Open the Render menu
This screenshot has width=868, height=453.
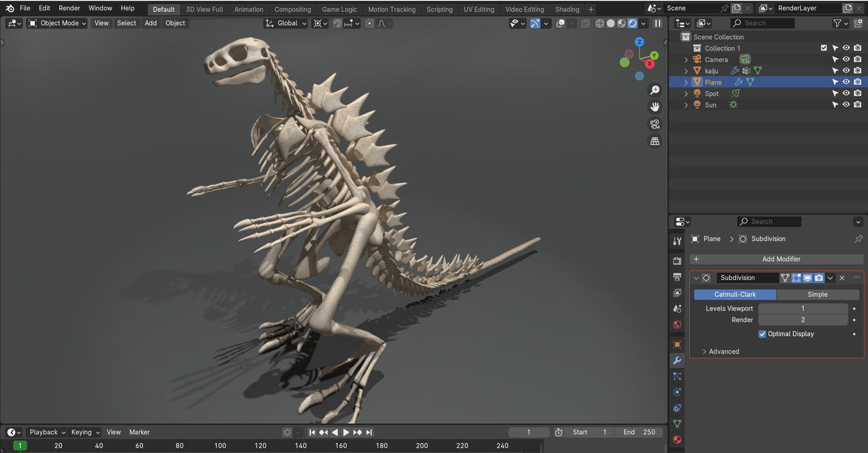coord(69,8)
